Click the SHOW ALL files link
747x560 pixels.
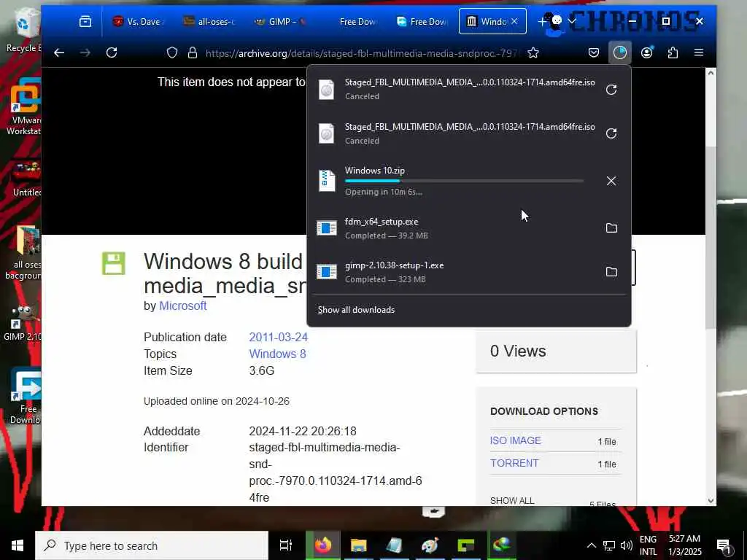(x=512, y=500)
